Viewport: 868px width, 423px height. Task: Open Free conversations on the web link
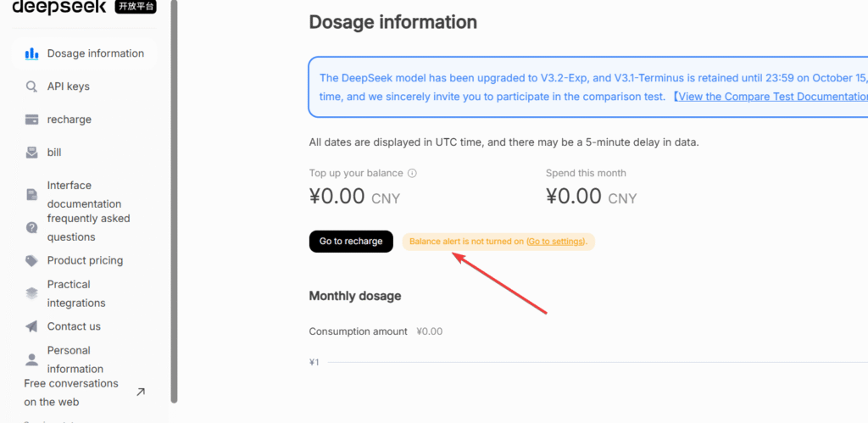tap(71, 392)
